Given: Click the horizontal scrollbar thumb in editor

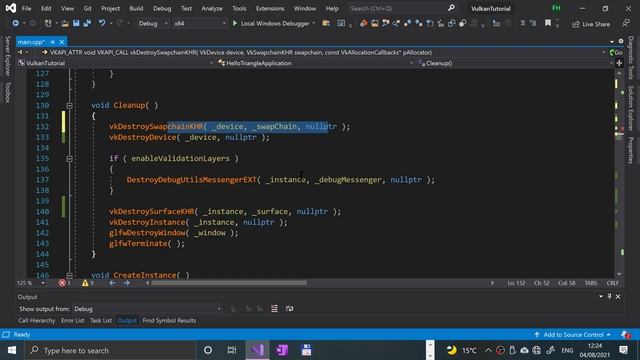Looking at the screenshot, I should pyautogui.click(x=229, y=283).
